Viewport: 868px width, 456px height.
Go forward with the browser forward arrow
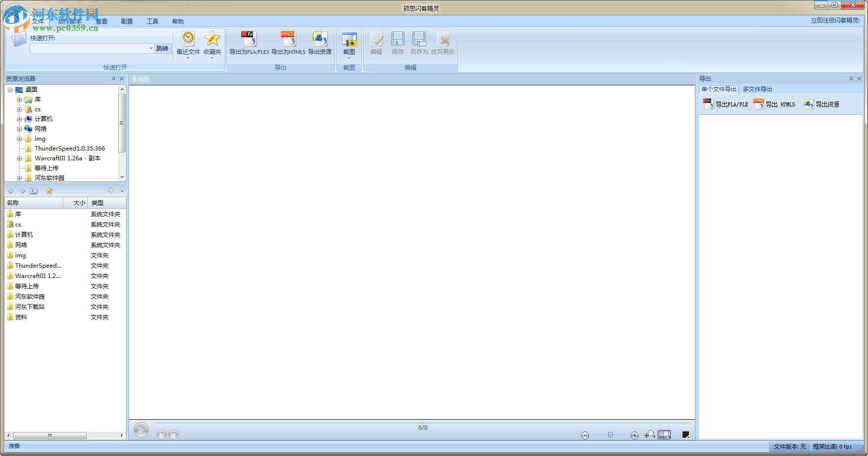(x=23, y=191)
